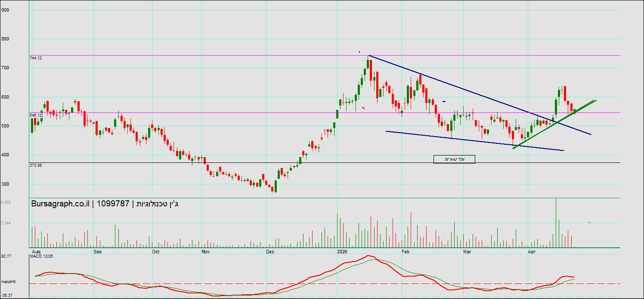
Task: Click the 3,044 volume scale label
Action: [7, 223]
